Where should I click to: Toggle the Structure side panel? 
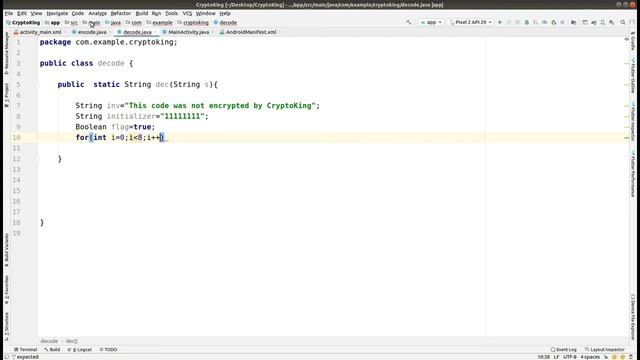(7, 327)
